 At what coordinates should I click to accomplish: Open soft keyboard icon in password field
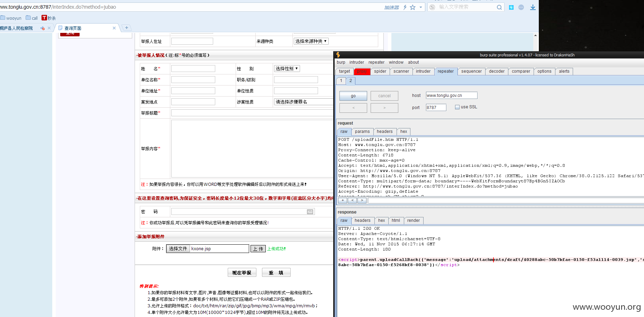click(x=310, y=212)
